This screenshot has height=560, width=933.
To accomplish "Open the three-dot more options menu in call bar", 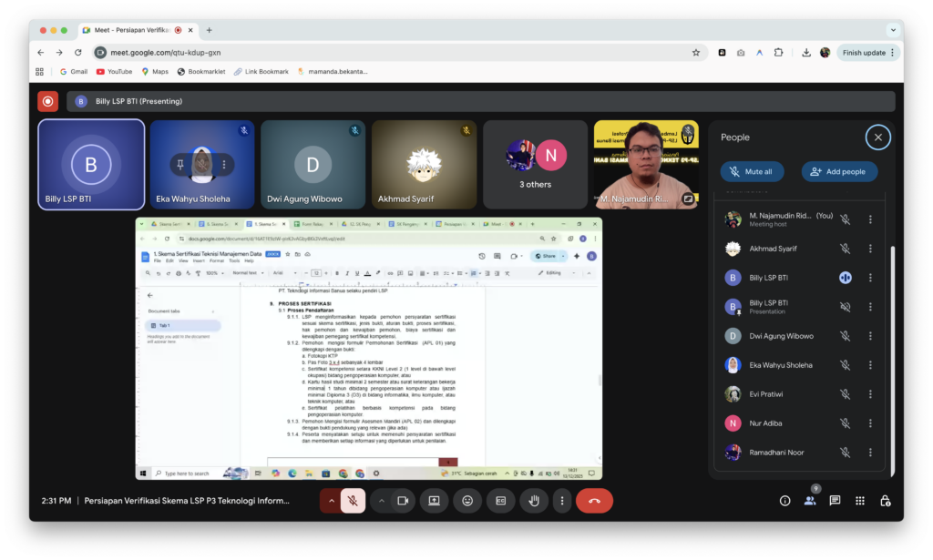I will 562,500.
